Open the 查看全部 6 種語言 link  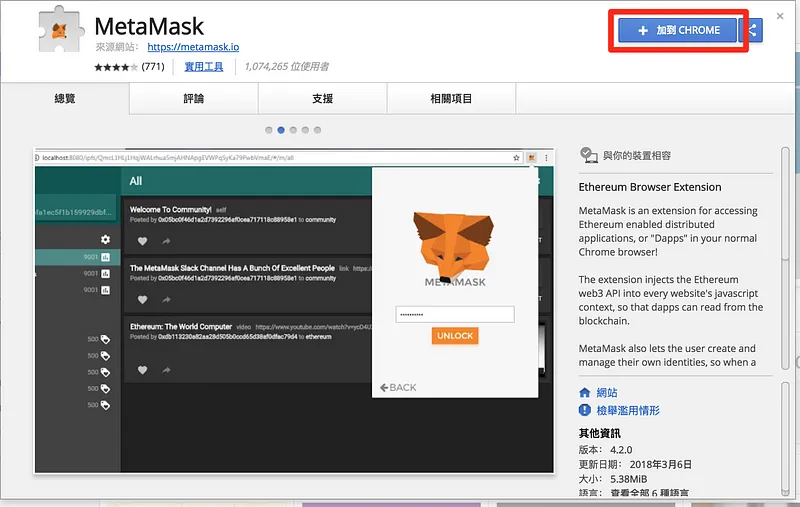tap(649, 493)
